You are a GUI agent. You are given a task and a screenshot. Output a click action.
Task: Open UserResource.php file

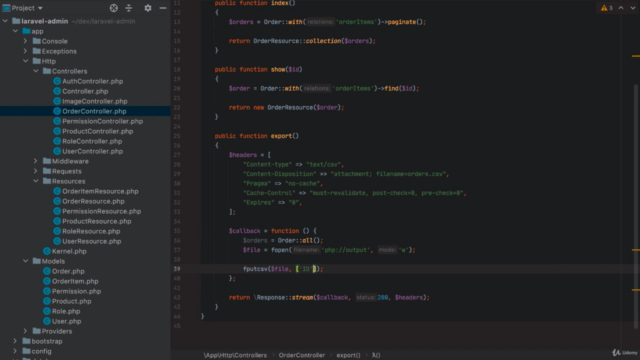[92, 241]
